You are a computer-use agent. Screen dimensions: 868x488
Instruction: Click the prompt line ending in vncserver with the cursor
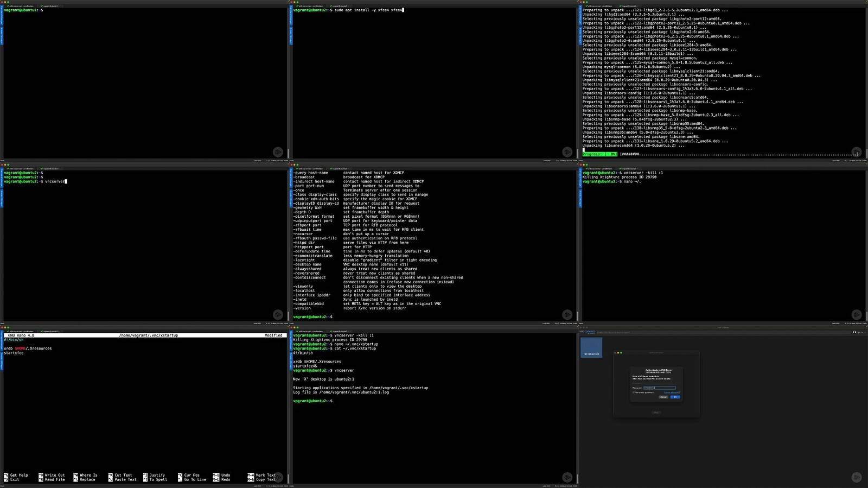[x=35, y=181]
